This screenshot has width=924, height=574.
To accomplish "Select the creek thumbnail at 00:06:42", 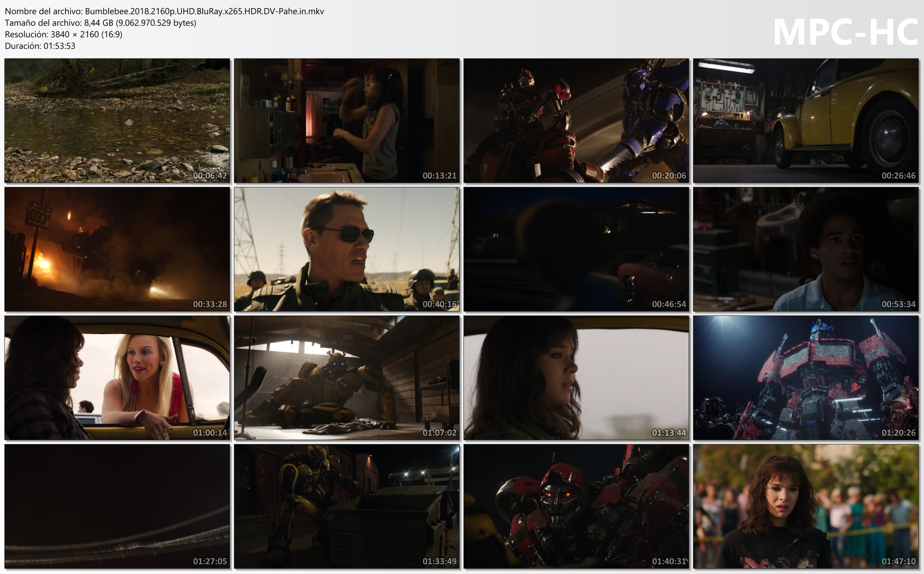I will pos(117,120).
